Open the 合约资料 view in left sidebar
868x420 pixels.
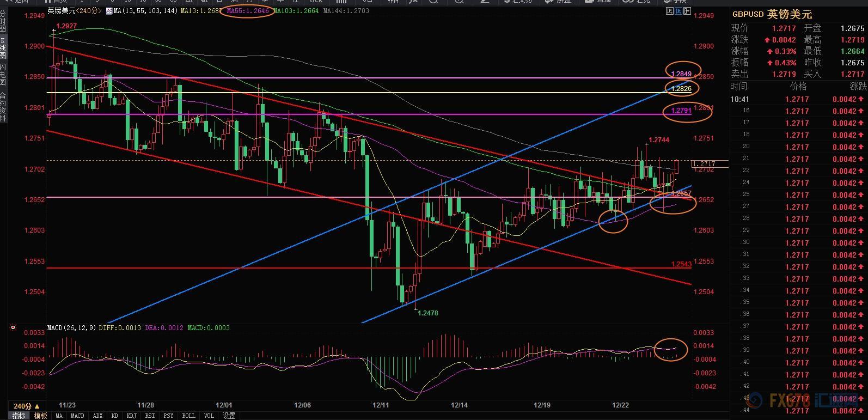coord(3,106)
